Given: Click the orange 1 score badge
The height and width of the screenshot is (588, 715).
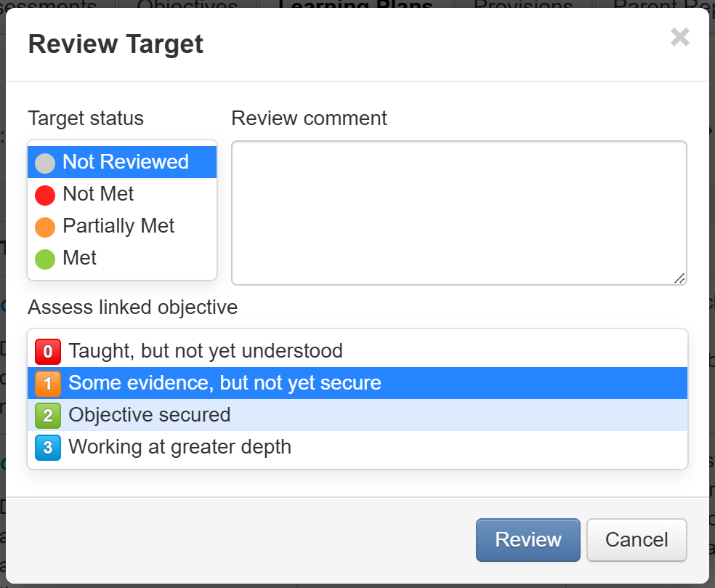Looking at the screenshot, I should (x=48, y=383).
